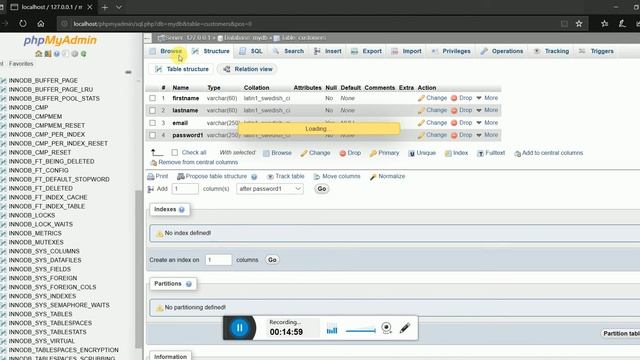Click Drop for the firstname column

click(x=462, y=98)
